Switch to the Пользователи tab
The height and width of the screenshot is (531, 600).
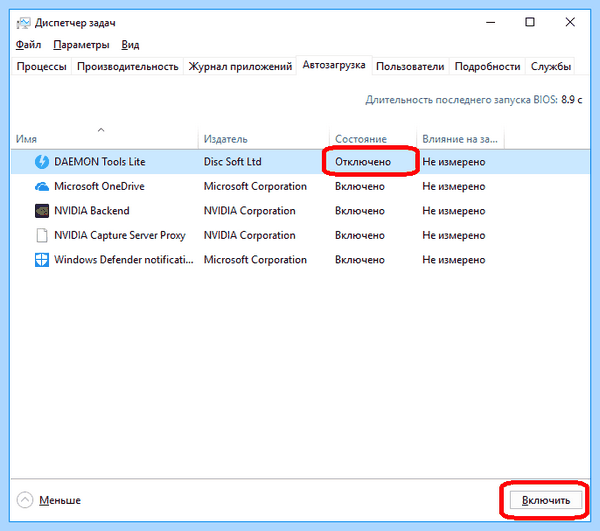click(x=410, y=67)
